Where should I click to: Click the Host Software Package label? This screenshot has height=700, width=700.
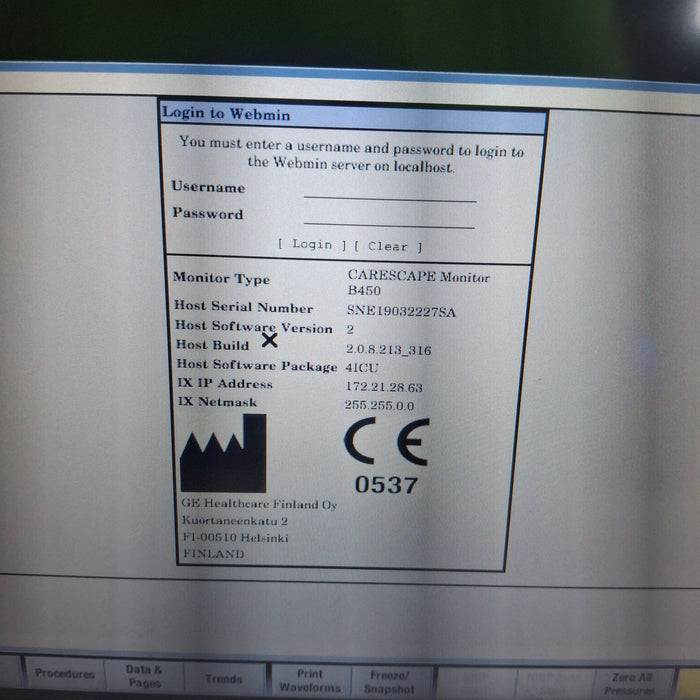tap(257, 365)
